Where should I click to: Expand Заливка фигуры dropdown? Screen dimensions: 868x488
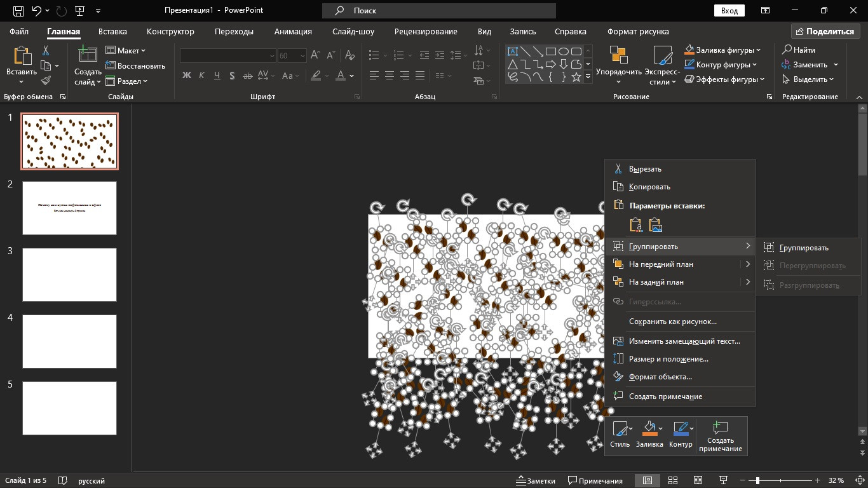759,50
